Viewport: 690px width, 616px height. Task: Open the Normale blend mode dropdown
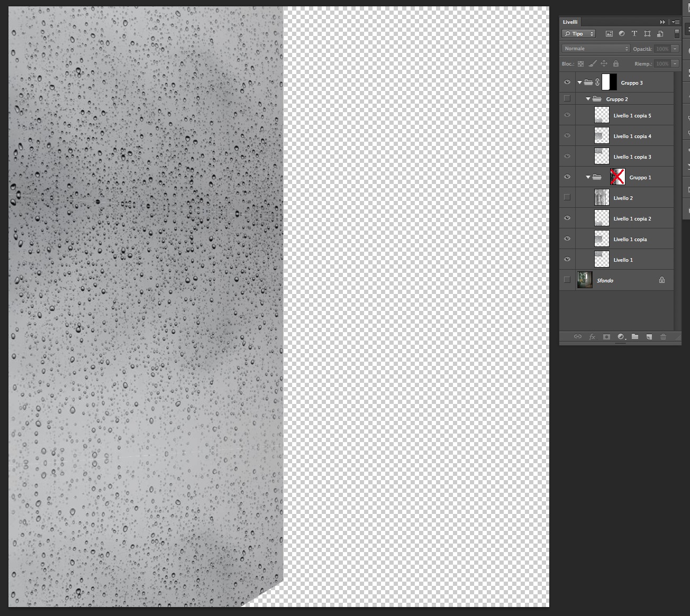click(596, 49)
